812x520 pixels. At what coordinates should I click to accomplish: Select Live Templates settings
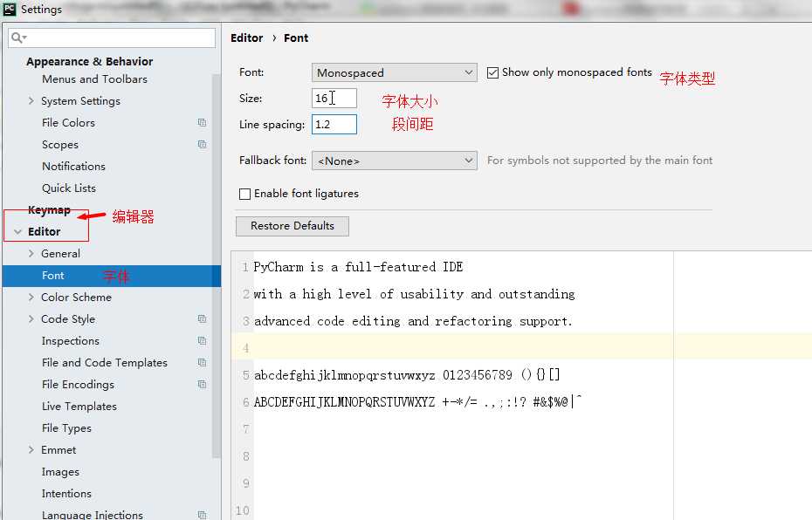[79, 407]
